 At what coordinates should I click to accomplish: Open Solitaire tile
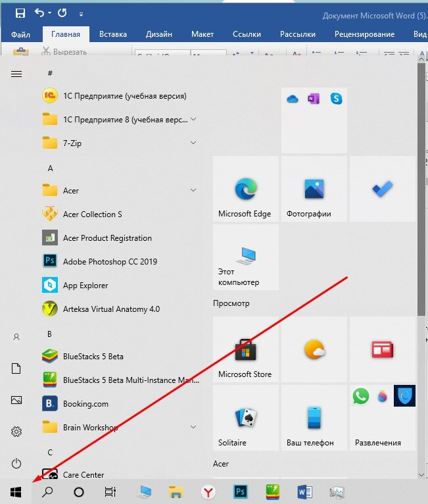[x=246, y=418]
